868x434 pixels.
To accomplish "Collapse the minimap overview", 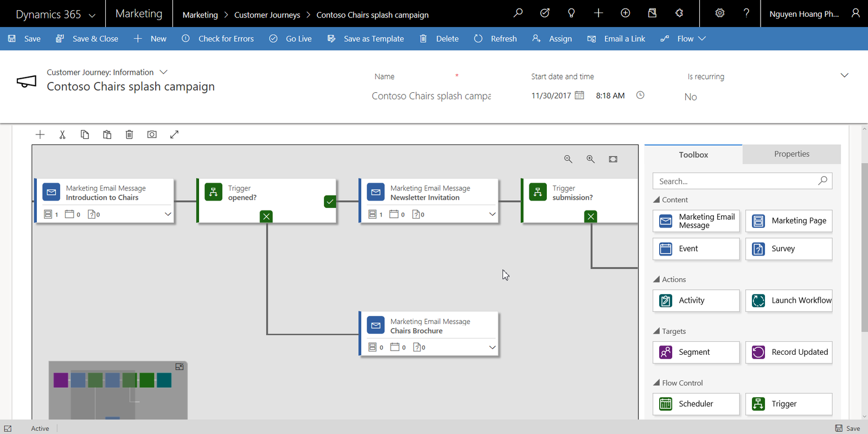I will point(180,367).
